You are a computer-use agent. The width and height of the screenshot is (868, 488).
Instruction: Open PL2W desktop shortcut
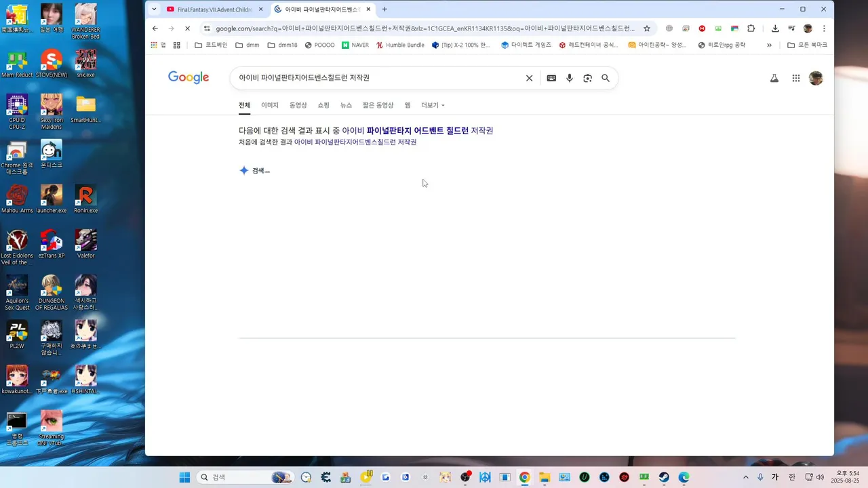[17, 335]
